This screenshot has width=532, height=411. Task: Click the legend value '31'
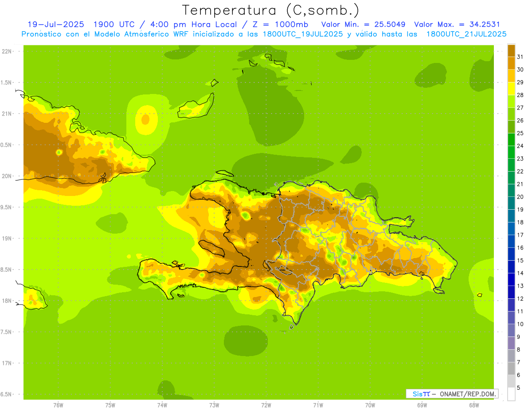pyautogui.click(x=520, y=56)
